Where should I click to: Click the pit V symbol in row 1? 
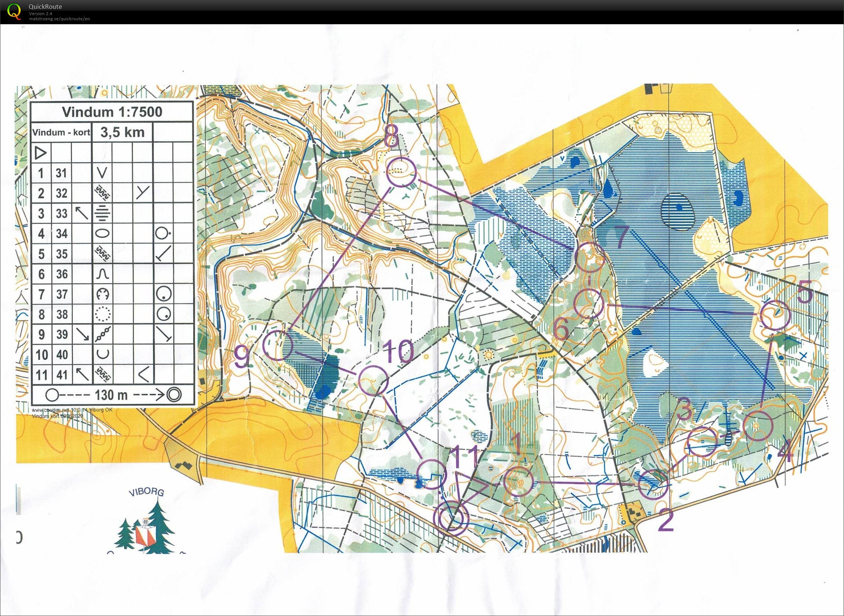point(102,173)
